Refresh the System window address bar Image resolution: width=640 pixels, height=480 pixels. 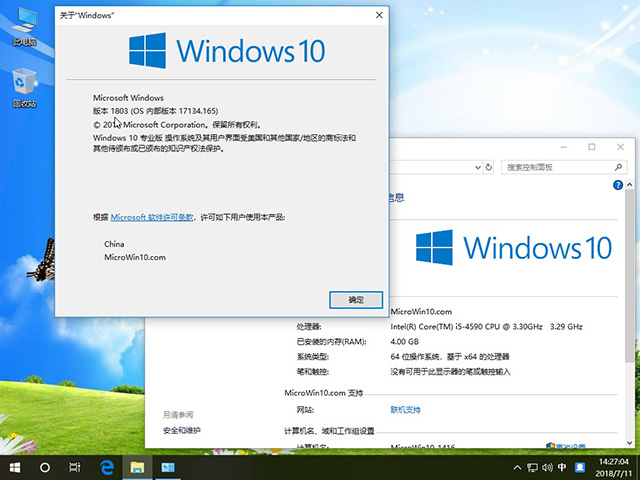[x=489, y=167]
